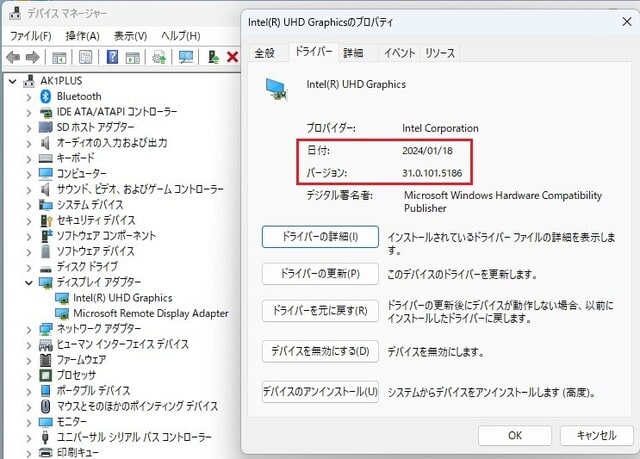640x459 pixels.
Task: Expand the Bluetooth category
Action: [x=29, y=97]
